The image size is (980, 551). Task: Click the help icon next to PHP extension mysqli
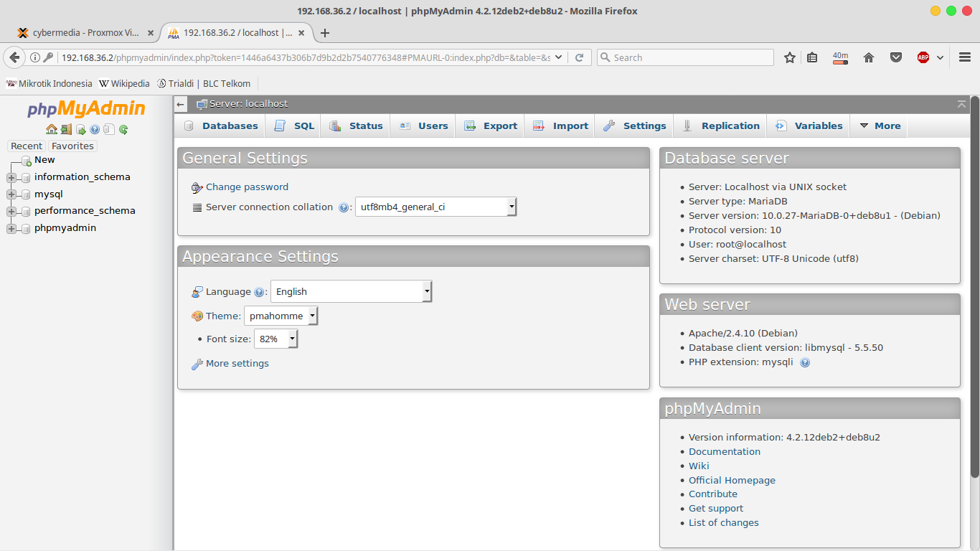[805, 362]
